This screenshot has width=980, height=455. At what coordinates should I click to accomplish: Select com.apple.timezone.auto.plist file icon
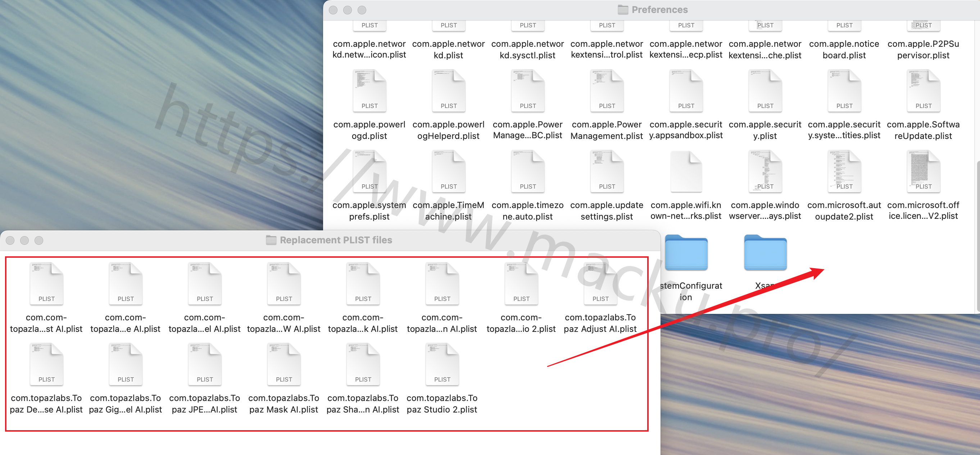(528, 171)
